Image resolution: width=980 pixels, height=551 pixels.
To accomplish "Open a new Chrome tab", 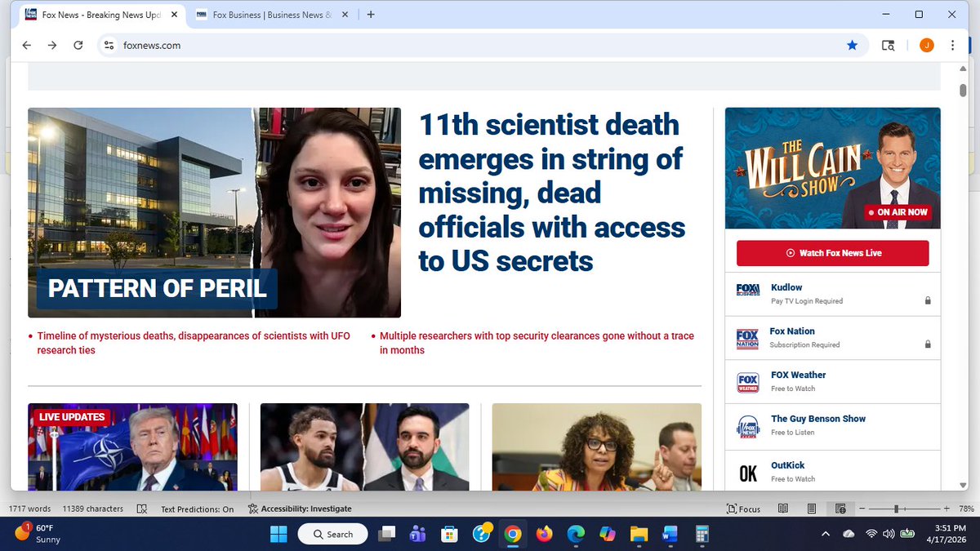I will click(371, 15).
